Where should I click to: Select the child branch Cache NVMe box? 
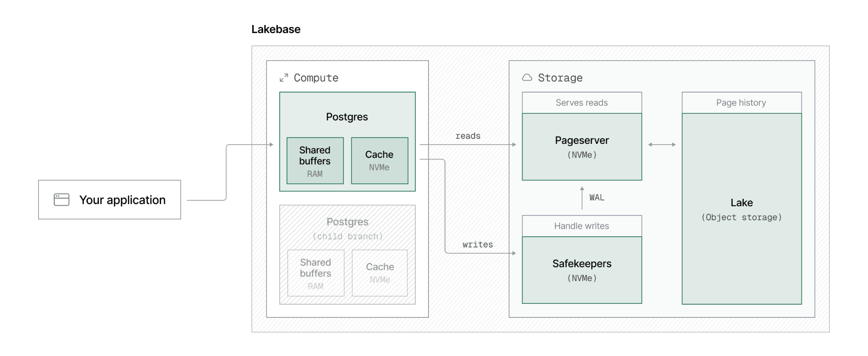coord(380,273)
